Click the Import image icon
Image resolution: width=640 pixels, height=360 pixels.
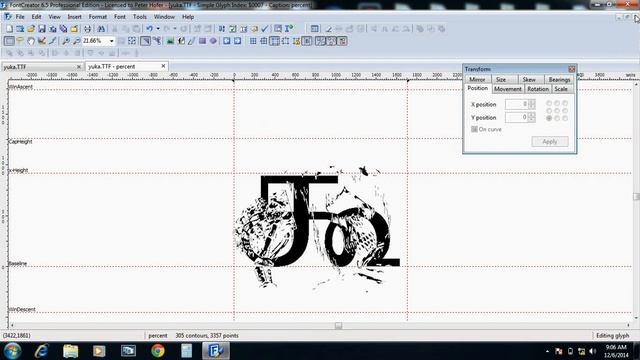tap(170, 41)
